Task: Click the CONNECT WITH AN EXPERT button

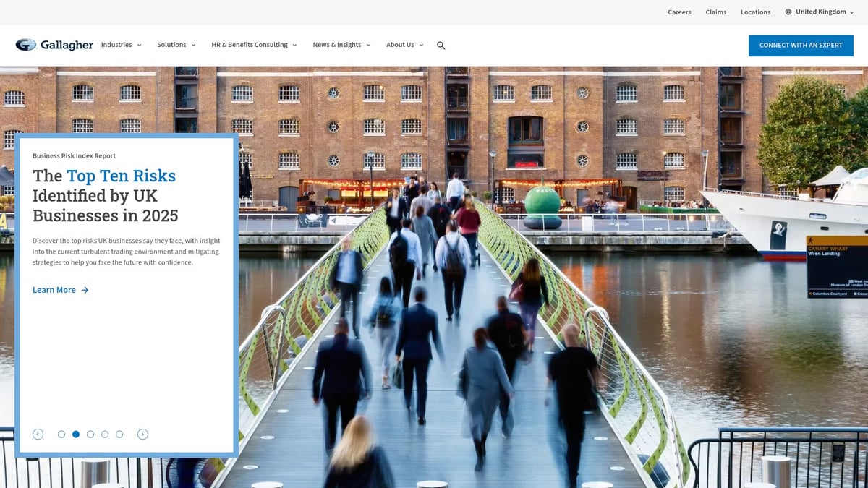Action: point(801,45)
